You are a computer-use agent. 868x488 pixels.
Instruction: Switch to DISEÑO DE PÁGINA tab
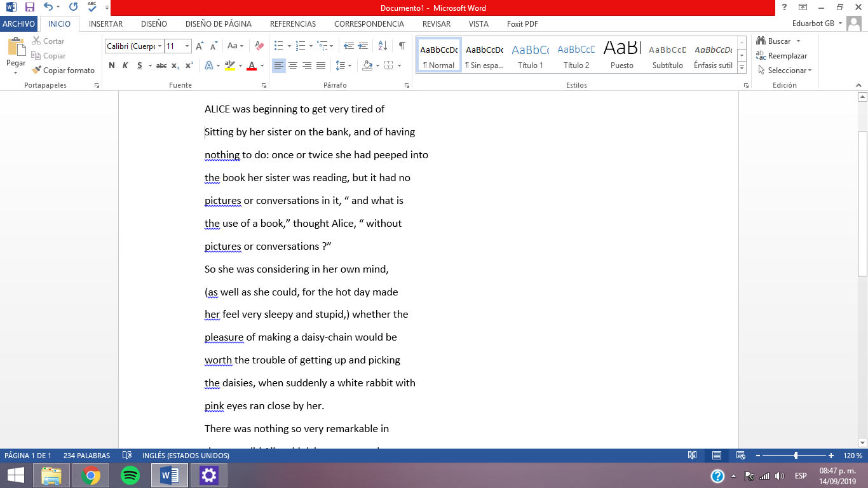click(x=219, y=24)
